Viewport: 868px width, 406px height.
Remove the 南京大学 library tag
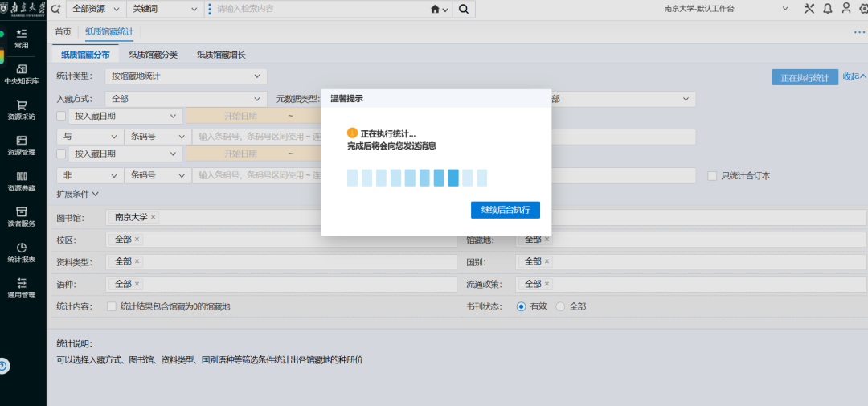tap(154, 217)
